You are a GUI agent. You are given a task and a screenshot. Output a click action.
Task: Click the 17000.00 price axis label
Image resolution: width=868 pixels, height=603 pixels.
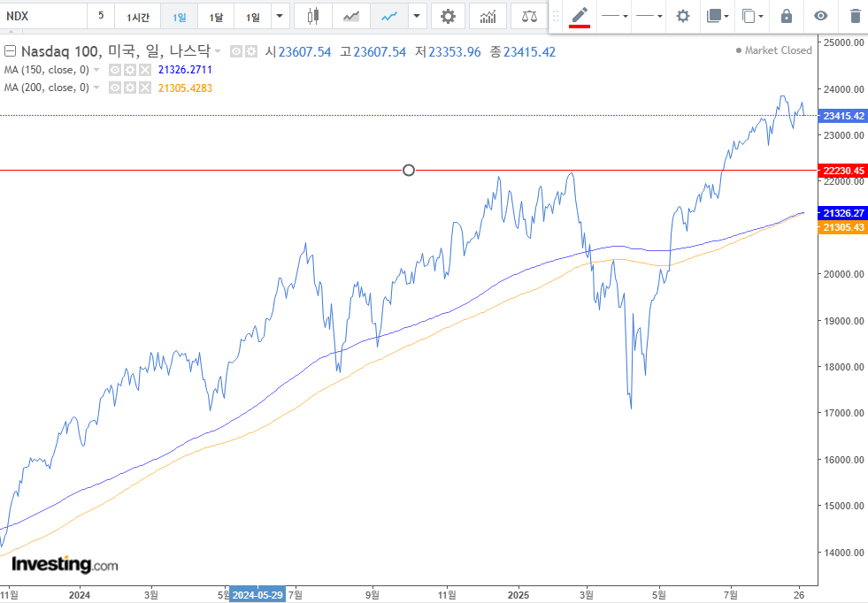(x=843, y=413)
